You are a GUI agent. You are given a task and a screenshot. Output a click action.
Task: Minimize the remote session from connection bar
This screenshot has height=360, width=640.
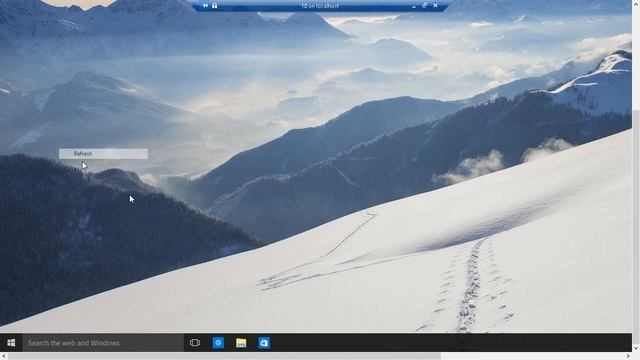(x=414, y=6)
